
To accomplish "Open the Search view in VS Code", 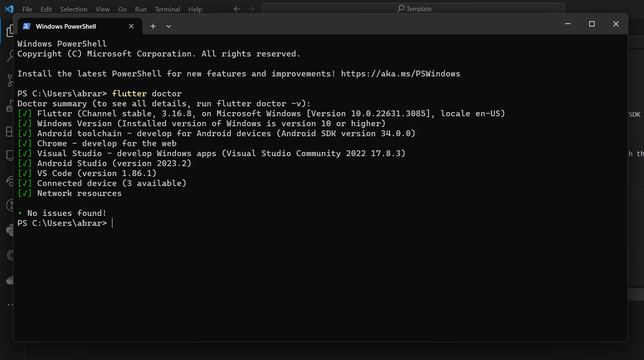I will pyautogui.click(x=9, y=56).
